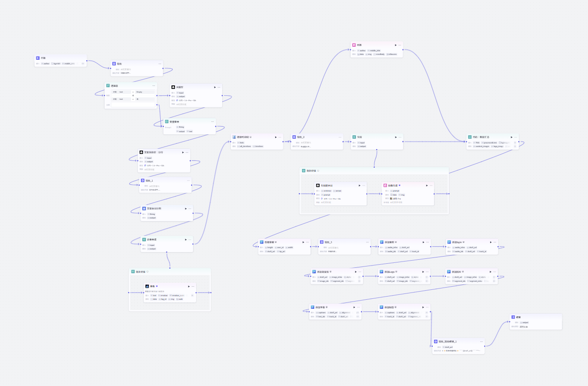Expand hidden input variables on 代码 node
588x386 pixels.
[x=515, y=142]
